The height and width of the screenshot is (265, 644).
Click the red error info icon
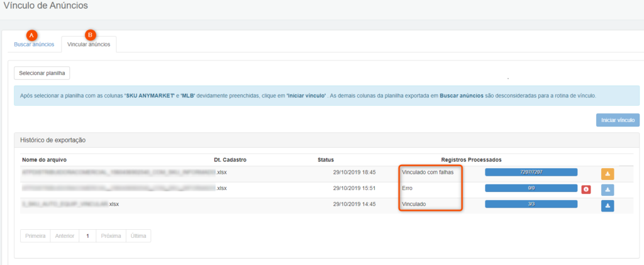(x=586, y=189)
